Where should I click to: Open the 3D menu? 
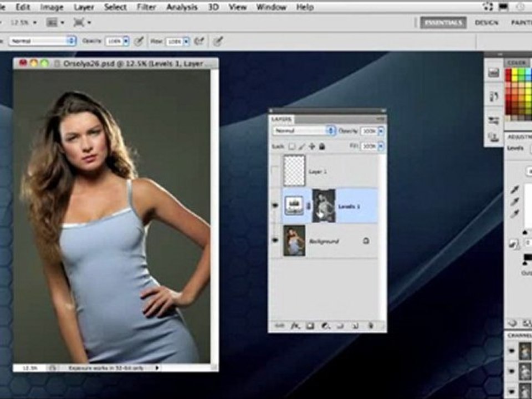pyautogui.click(x=213, y=7)
